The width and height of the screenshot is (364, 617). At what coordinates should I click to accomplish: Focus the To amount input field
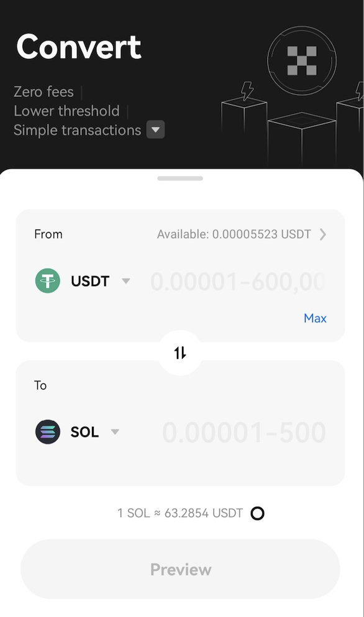click(x=243, y=432)
